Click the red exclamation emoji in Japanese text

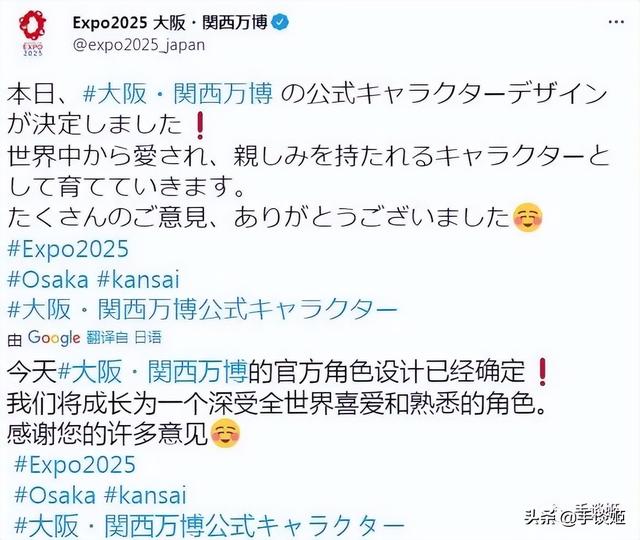(x=200, y=125)
